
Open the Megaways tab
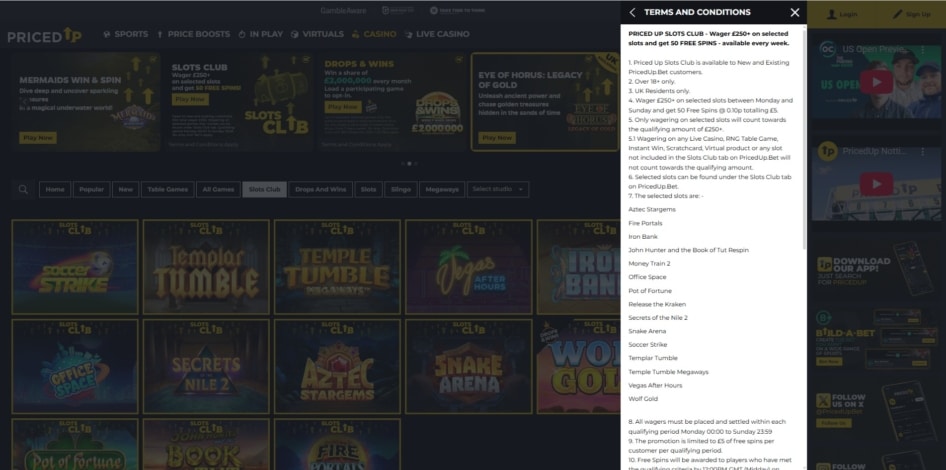point(442,189)
